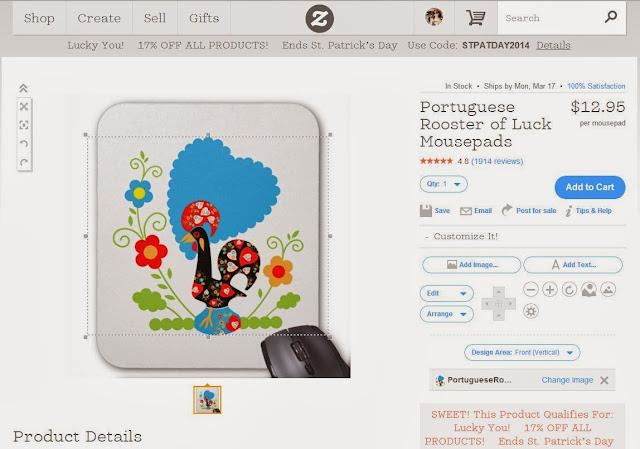Click the search magnifier icon
Viewport: 640px width, 449px height.
click(611, 17)
